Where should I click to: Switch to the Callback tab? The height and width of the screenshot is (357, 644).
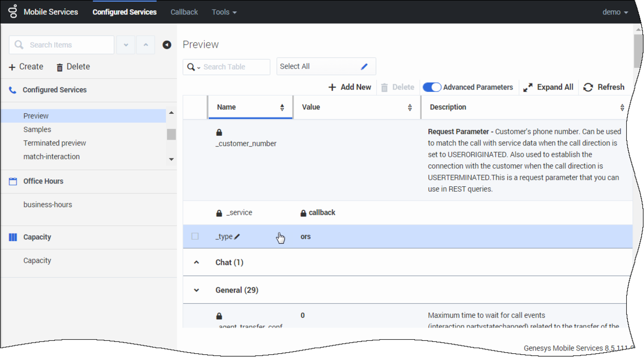[x=184, y=12]
